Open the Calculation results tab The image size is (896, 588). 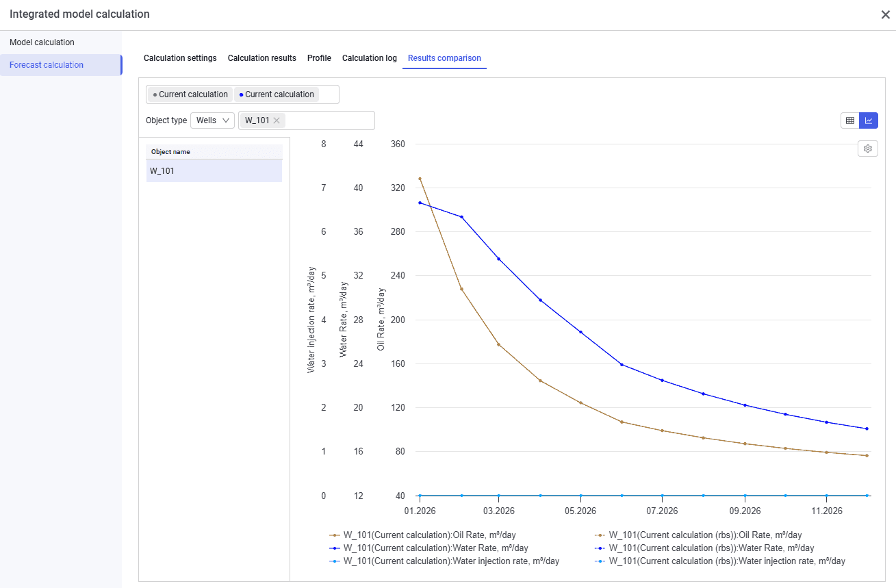pyautogui.click(x=262, y=58)
